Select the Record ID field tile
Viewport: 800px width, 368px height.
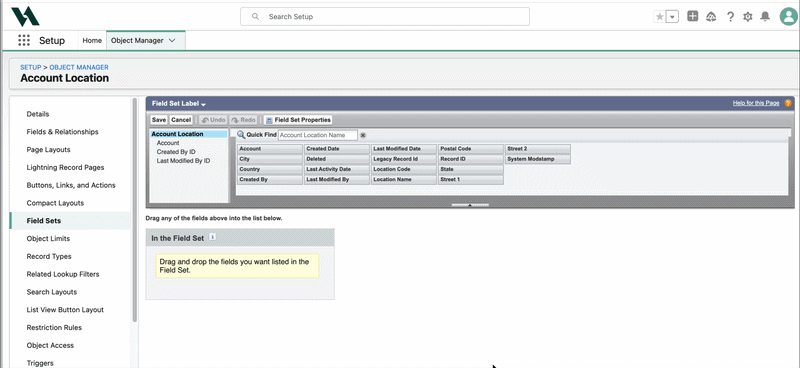pos(470,159)
